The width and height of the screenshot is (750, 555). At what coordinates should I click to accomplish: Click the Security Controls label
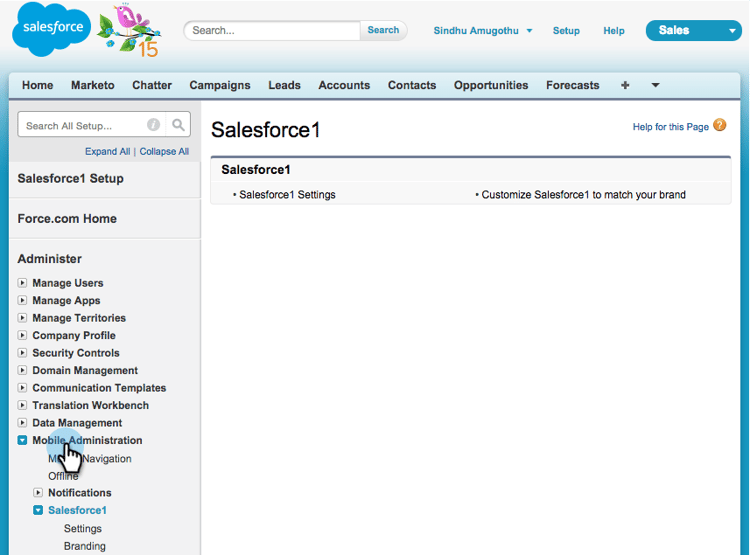click(x=76, y=353)
